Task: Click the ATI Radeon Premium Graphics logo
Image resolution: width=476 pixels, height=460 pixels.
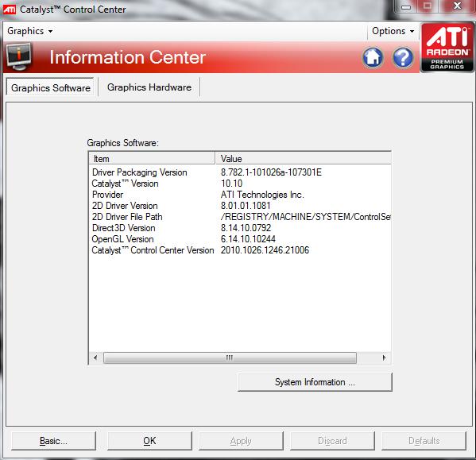Action: coord(447,48)
